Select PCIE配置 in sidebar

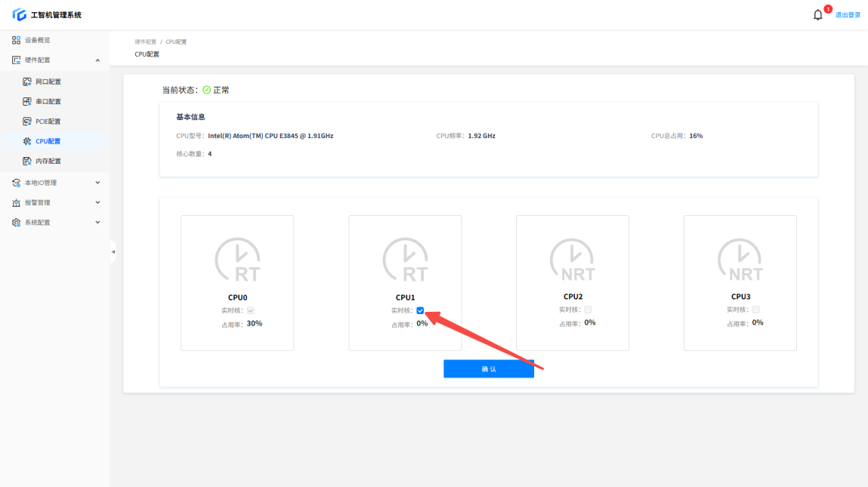pyautogui.click(x=54, y=122)
